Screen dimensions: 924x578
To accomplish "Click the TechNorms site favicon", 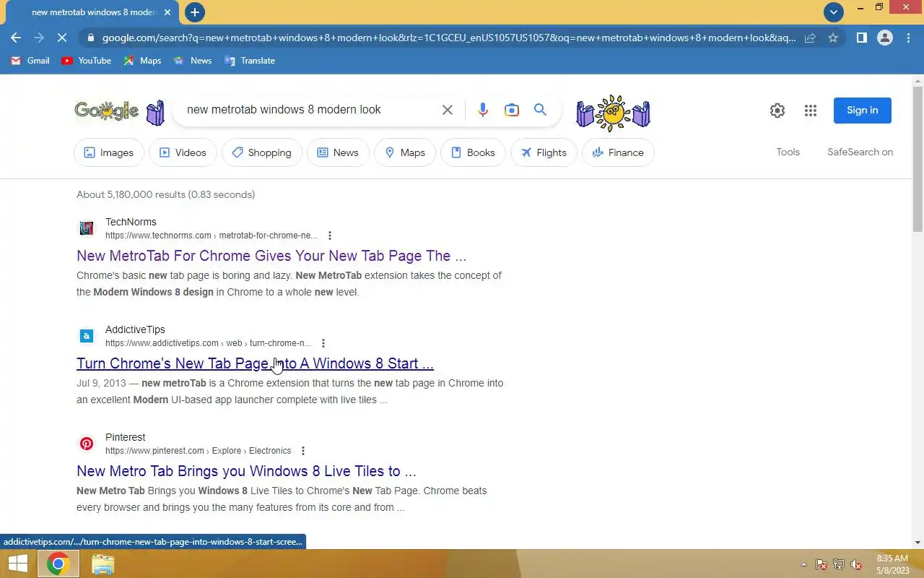I will [87, 228].
